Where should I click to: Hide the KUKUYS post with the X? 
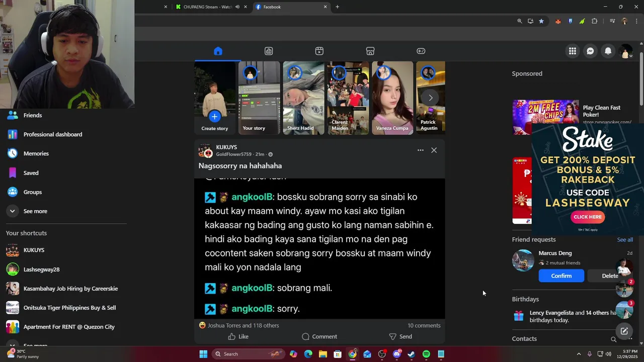(434, 150)
